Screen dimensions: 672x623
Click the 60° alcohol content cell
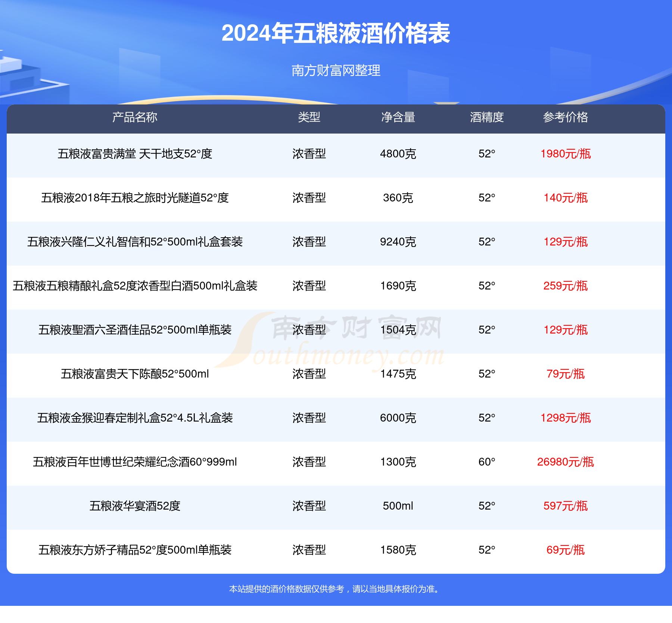[x=487, y=462]
